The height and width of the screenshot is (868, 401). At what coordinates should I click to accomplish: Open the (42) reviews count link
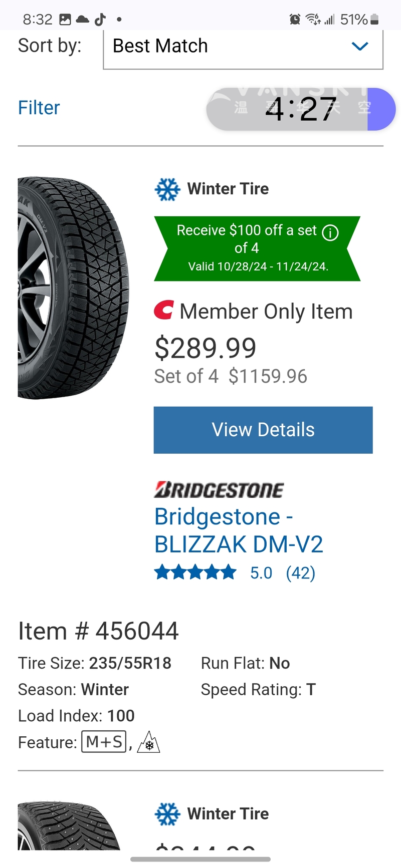pyautogui.click(x=300, y=572)
